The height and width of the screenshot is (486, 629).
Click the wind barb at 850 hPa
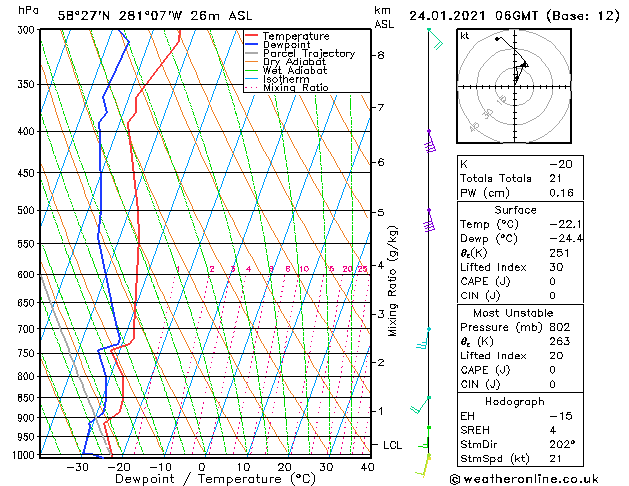tap(420, 405)
